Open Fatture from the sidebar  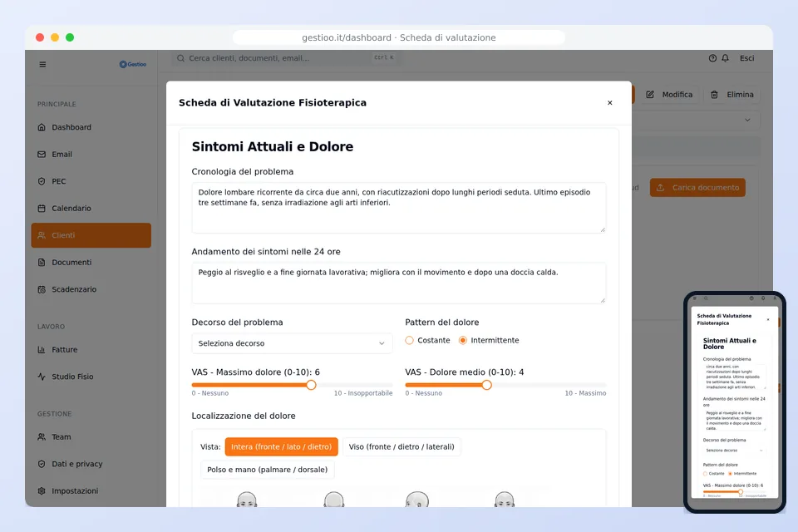[x=91, y=350]
